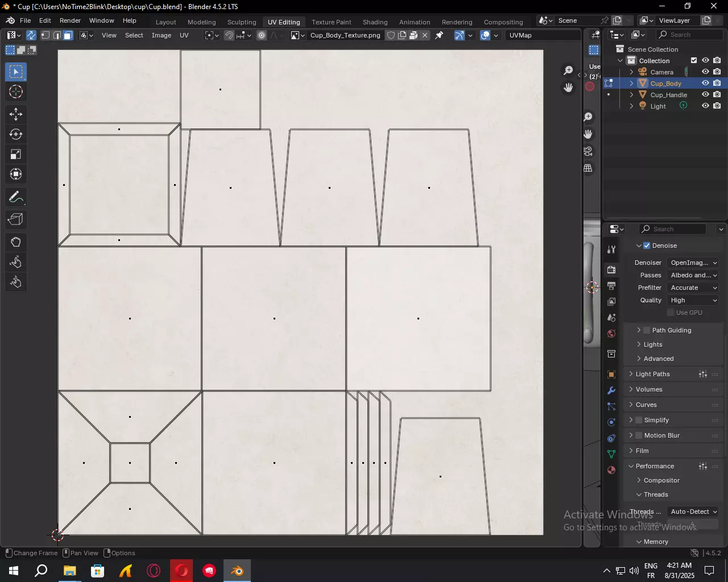
Task: Select the Cursor tool in UV toolbar
Action: (x=16, y=92)
